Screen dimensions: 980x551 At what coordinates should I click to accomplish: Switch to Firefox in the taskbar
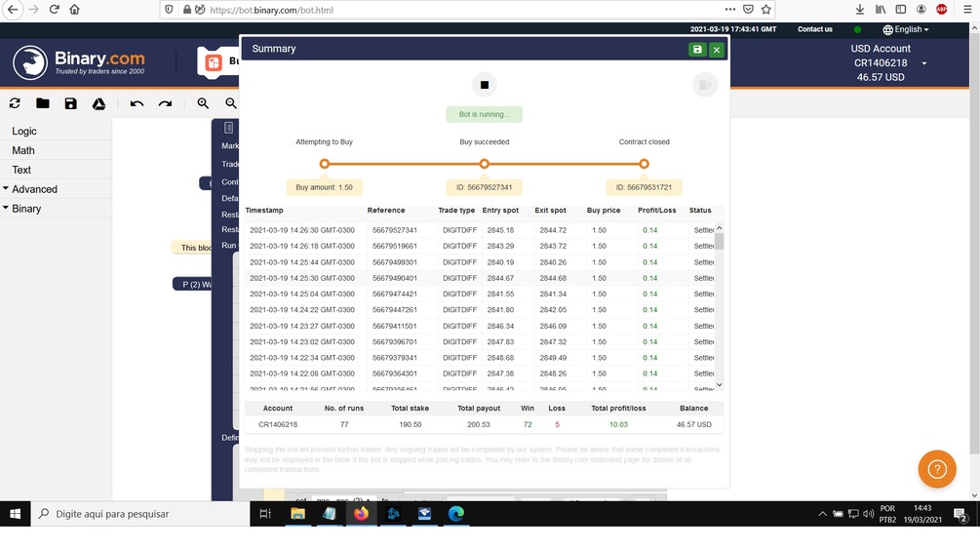pyautogui.click(x=361, y=514)
